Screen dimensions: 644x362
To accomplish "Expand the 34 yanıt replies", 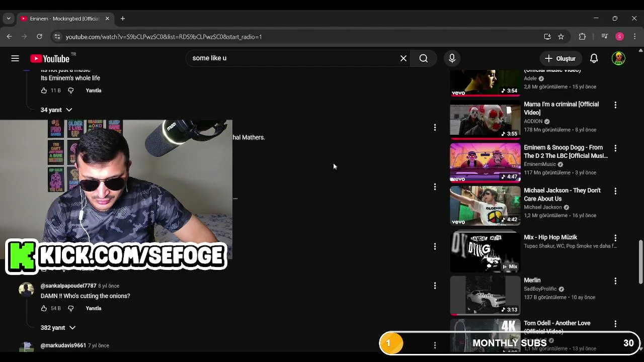I will point(56,110).
